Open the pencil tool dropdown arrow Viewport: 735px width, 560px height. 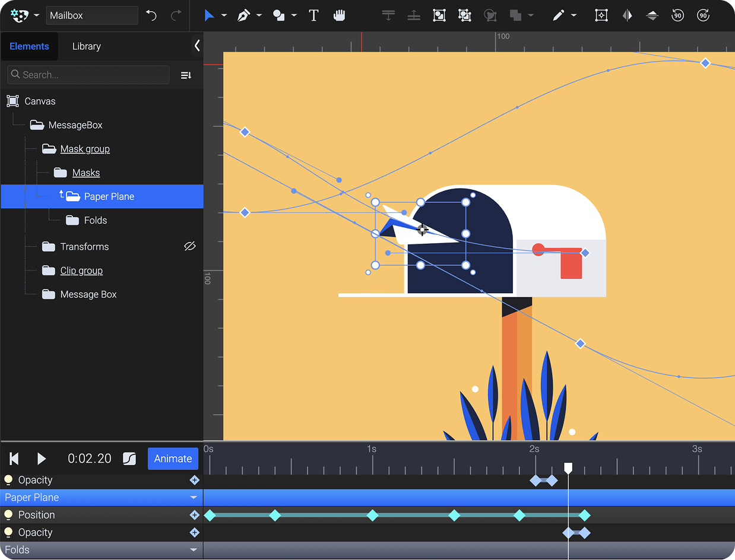pos(574,15)
